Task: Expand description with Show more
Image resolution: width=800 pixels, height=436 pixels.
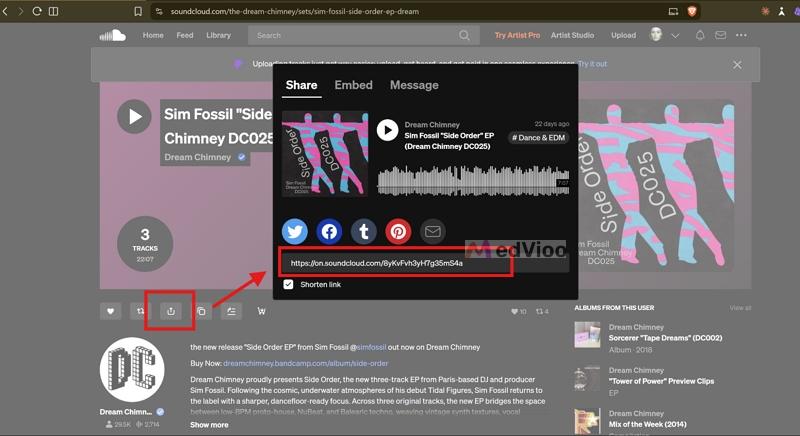Action: tap(209, 425)
